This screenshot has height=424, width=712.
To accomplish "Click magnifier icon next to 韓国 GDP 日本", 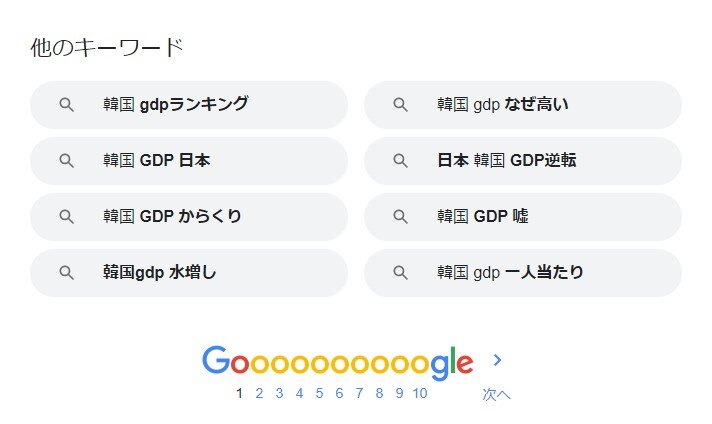I will [x=67, y=161].
